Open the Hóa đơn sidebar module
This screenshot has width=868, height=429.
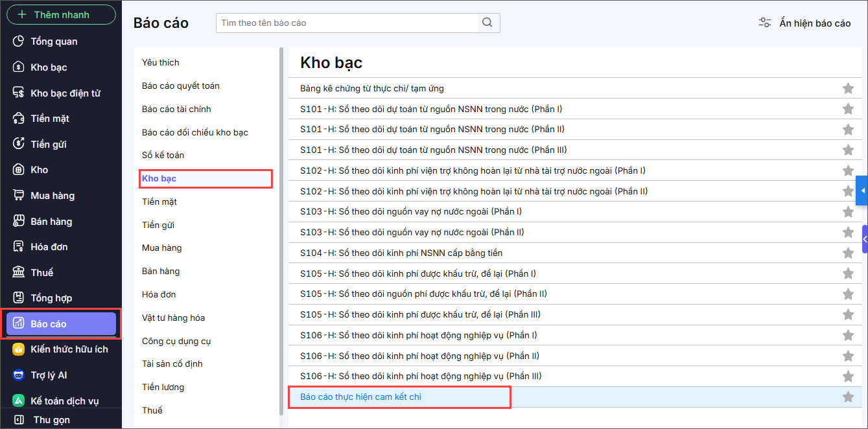49,247
